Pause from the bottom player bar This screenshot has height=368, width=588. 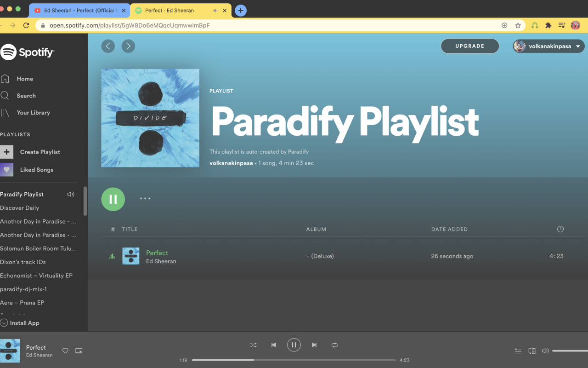coord(294,345)
